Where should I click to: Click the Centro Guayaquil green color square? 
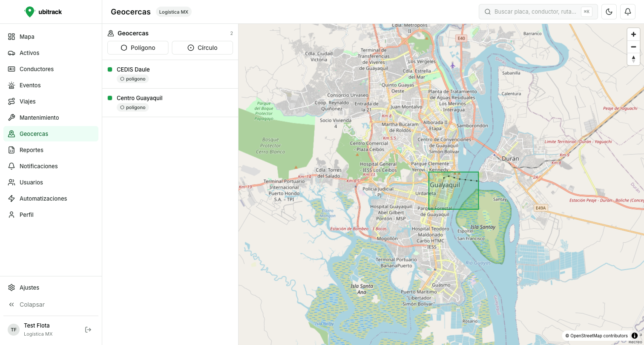pyautogui.click(x=110, y=98)
